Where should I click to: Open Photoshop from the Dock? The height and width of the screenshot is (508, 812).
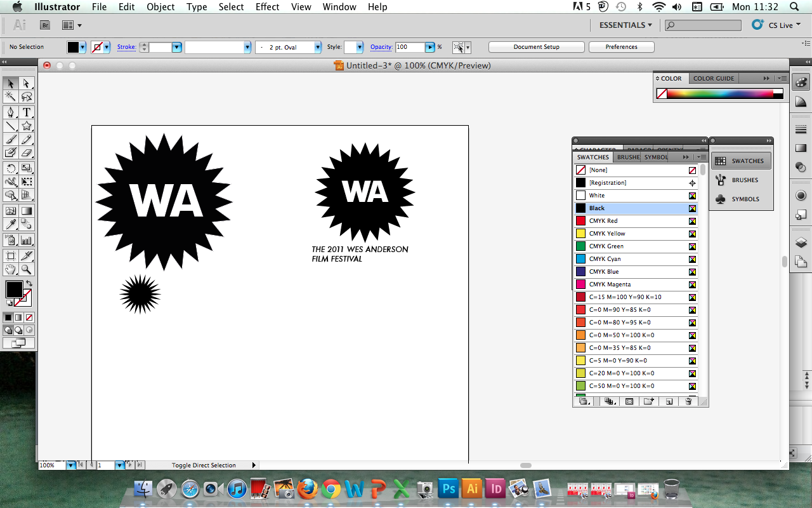[449, 488]
